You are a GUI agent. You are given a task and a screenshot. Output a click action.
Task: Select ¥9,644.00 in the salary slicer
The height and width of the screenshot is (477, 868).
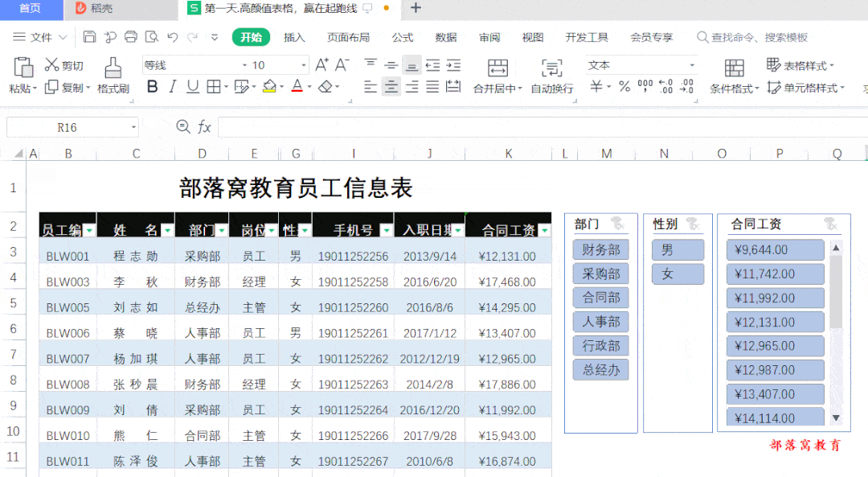774,249
